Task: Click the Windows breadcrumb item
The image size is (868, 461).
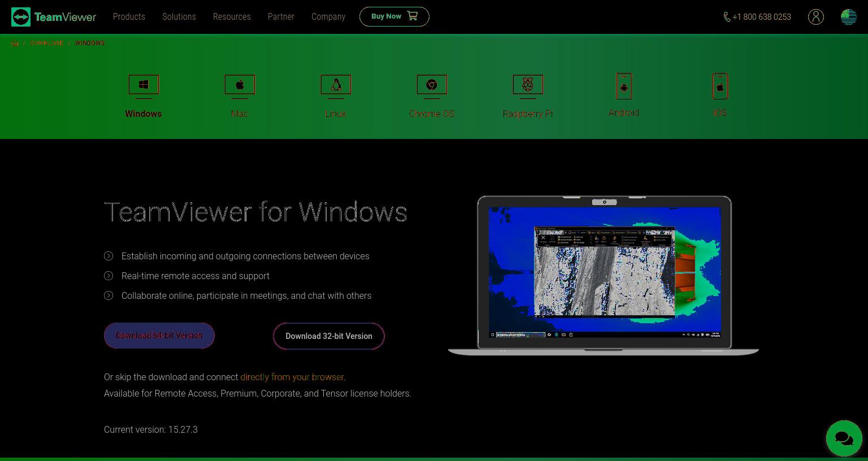Action: tap(90, 43)
